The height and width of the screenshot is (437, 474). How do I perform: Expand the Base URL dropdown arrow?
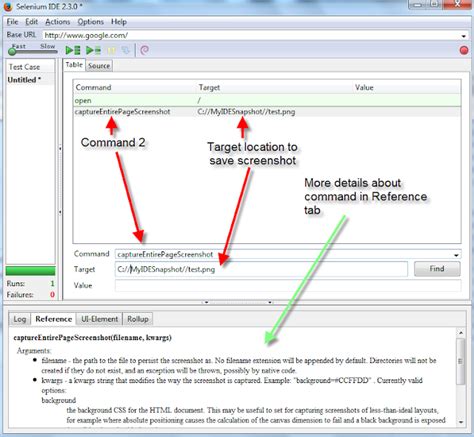click(464, 36)
